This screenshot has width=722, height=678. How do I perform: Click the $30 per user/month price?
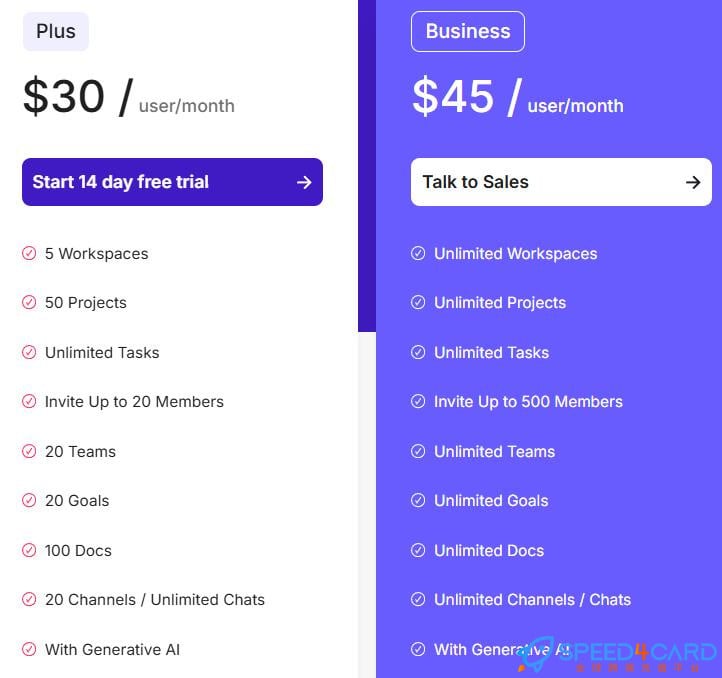(128, 97)
